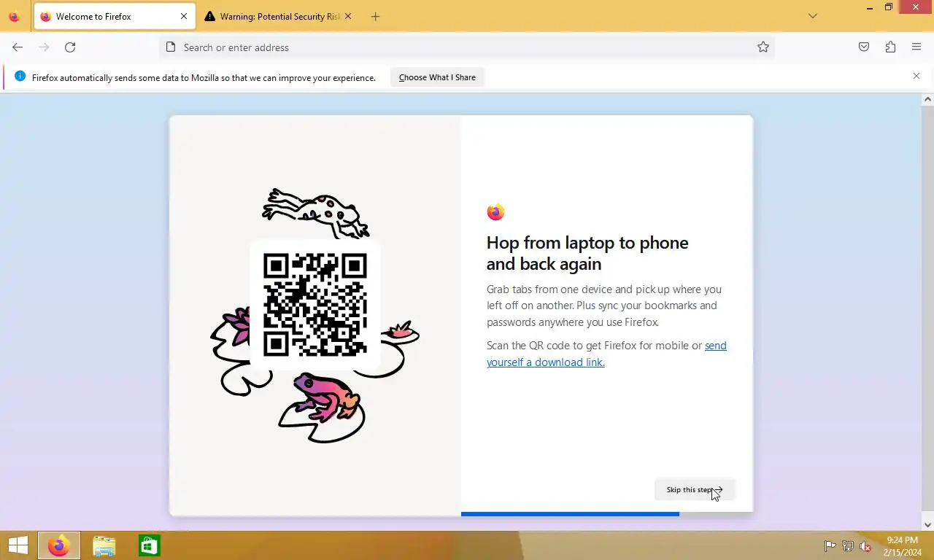Open File Explorer from the taskbar
Image resolution: width=934 pixels, height=560 pixels.
(x=104, y=546)
